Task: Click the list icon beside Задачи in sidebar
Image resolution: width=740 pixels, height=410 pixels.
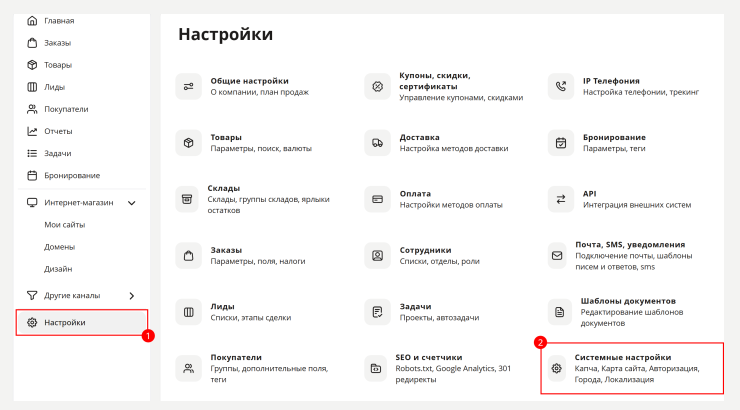Action: coord(32,153)
